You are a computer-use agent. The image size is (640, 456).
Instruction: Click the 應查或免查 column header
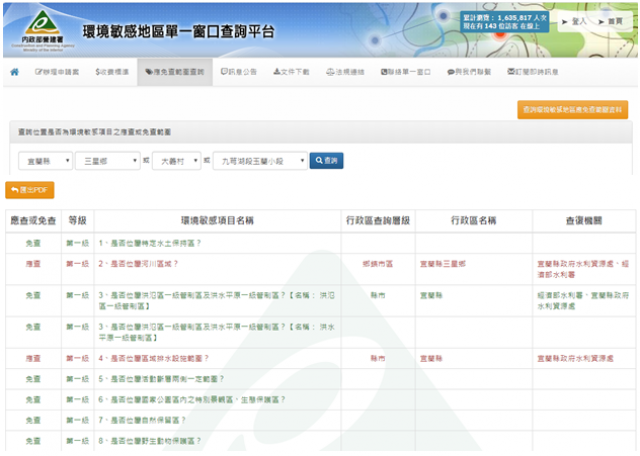coord(33,220)
